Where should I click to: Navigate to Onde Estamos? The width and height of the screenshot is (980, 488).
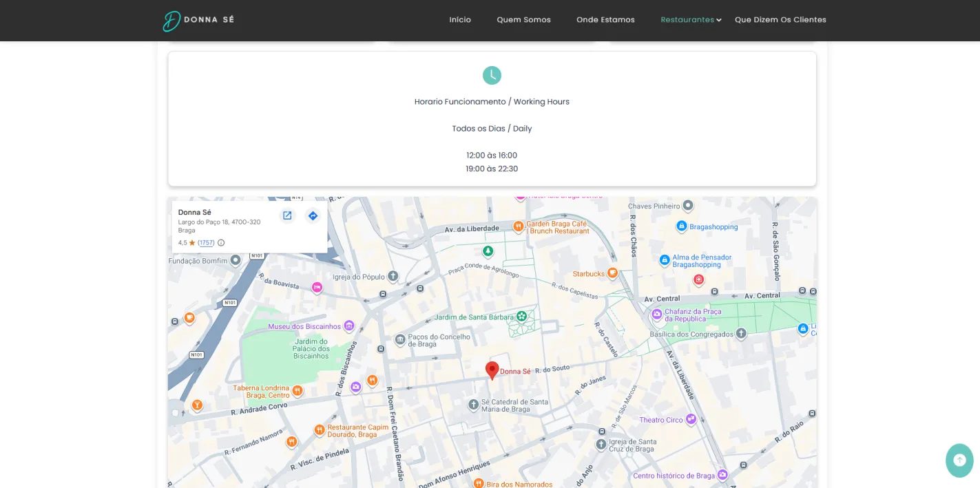(605, 20)
